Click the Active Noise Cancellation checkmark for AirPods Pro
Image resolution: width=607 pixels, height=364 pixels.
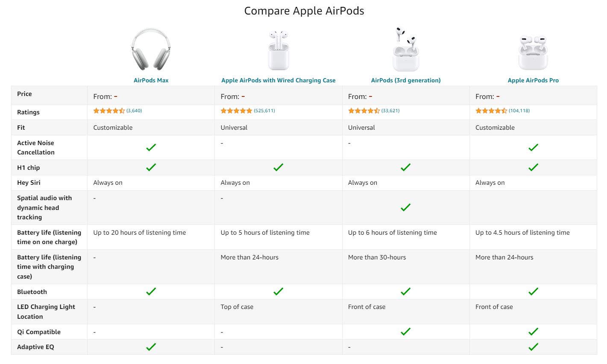point(533,148)
